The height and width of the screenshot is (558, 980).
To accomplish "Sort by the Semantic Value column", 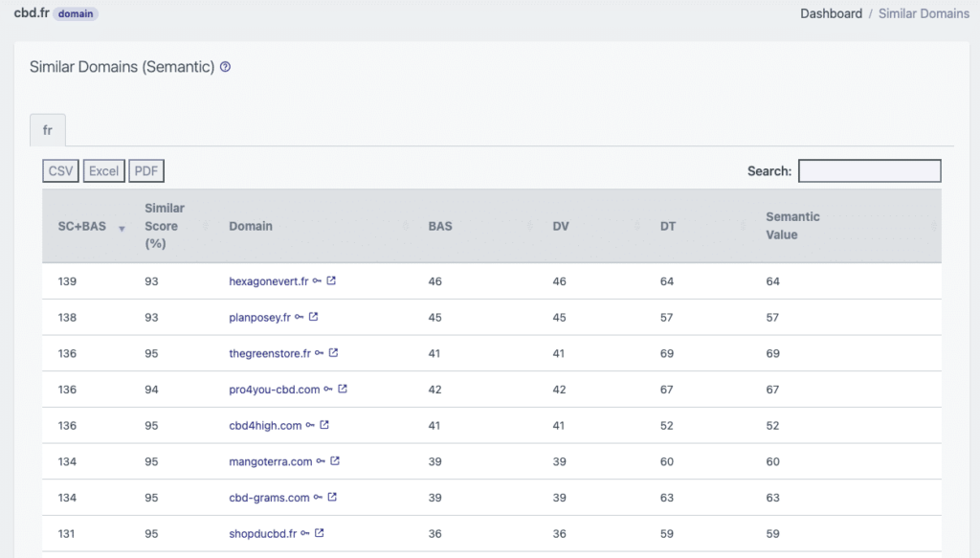I will tap(792, 226).
